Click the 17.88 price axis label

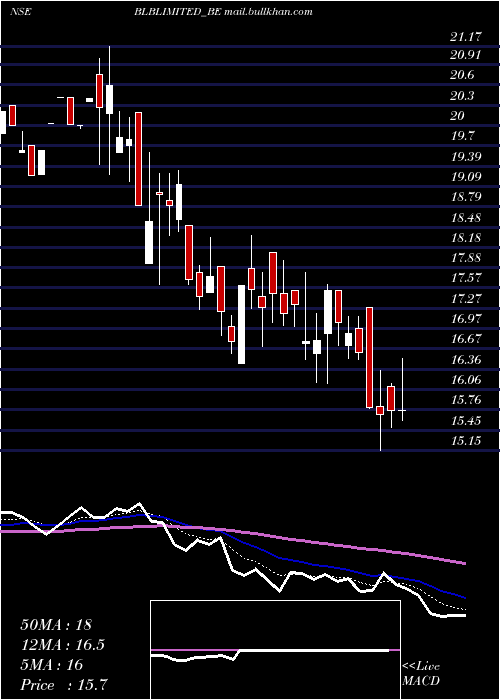(x=468, y=258)
